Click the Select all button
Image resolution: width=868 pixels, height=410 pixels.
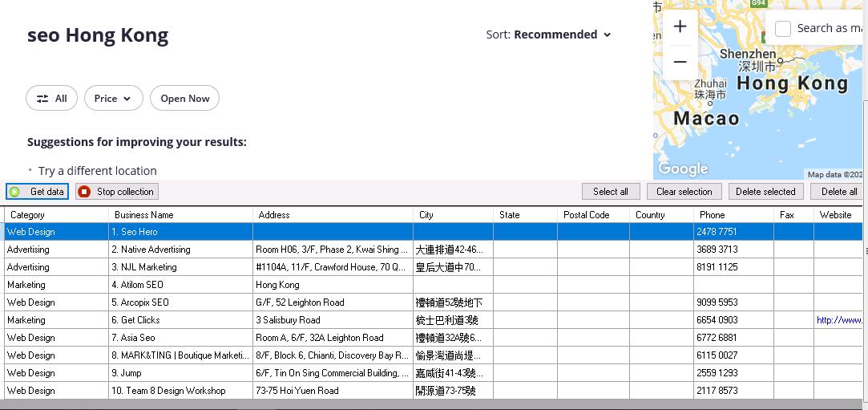coord(611,192)
